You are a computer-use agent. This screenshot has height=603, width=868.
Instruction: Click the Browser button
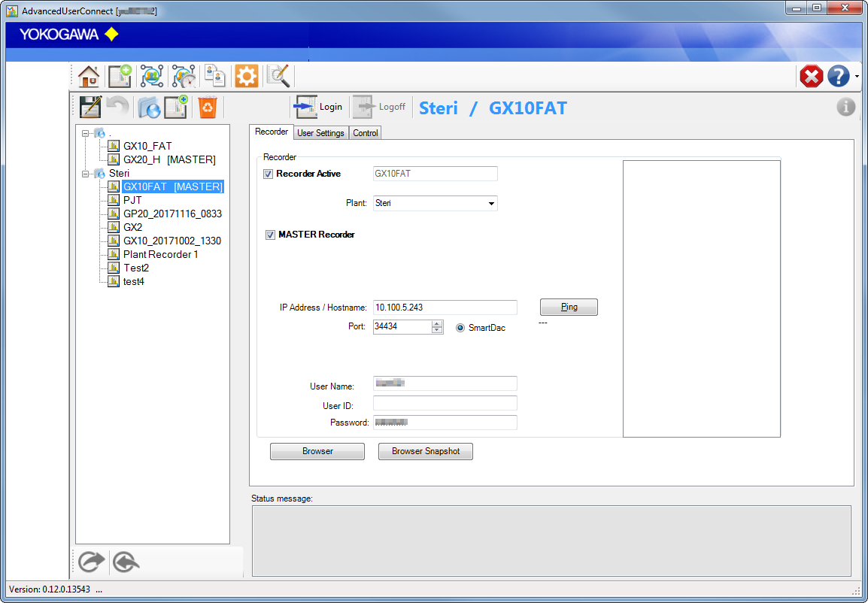(x=317, y=451)
